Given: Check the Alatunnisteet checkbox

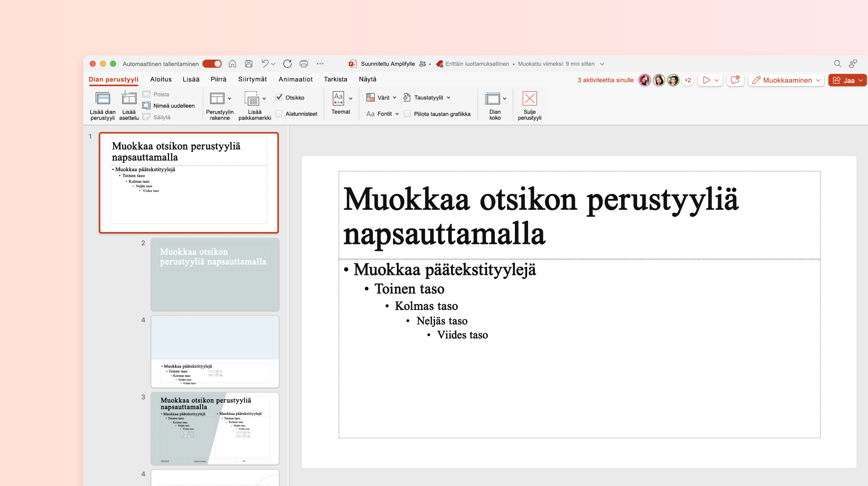Looking at the screenshot, I should [279, 114].
